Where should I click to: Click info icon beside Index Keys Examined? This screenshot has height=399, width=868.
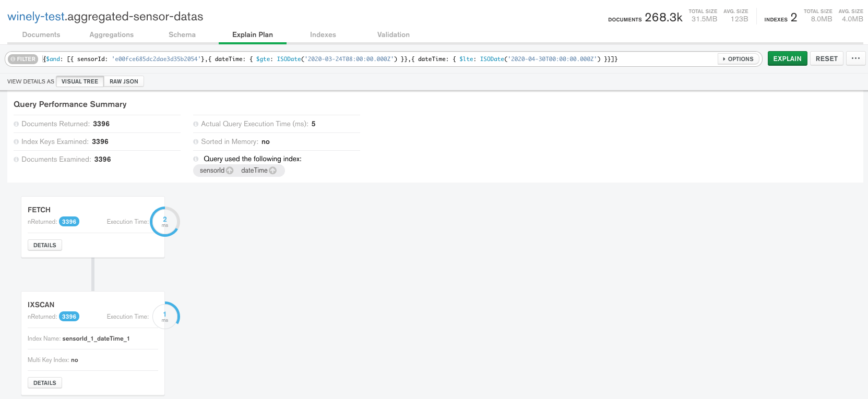[16, 142]
